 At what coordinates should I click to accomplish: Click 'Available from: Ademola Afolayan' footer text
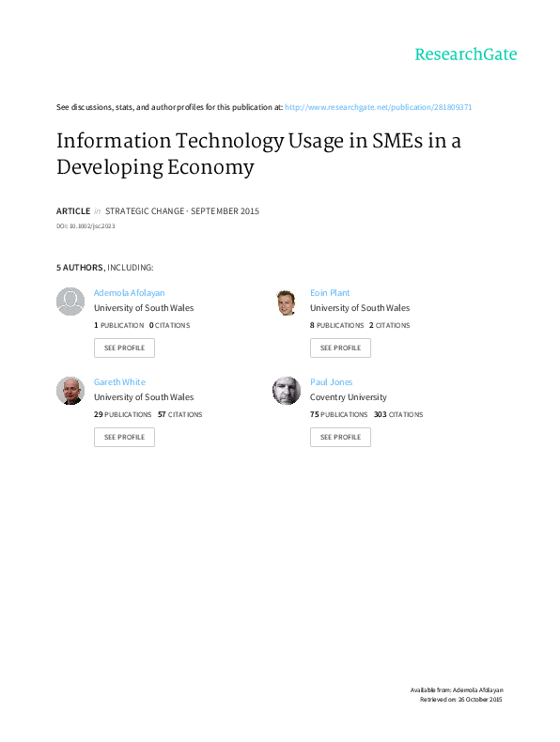pos(457,690)
